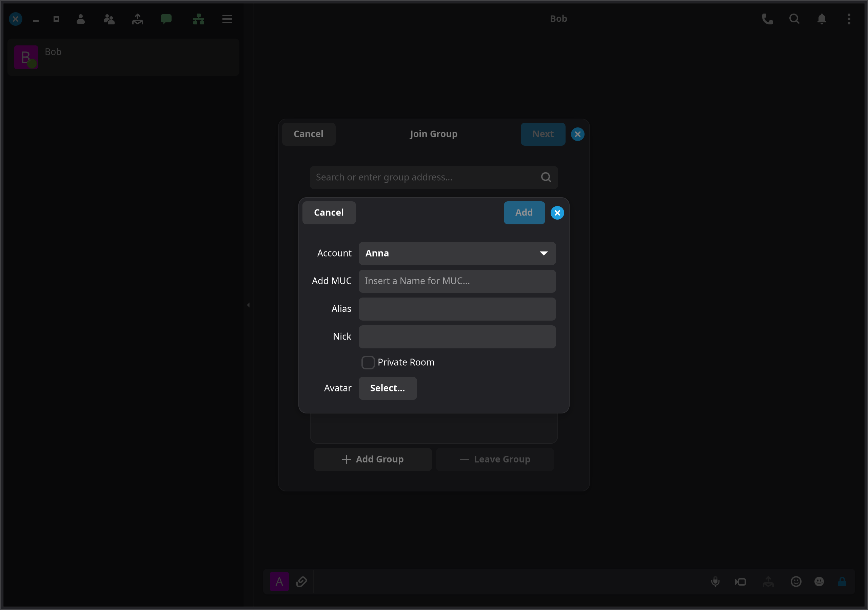
Task: Click the purple A account avatar
Action: click(279, 581)
